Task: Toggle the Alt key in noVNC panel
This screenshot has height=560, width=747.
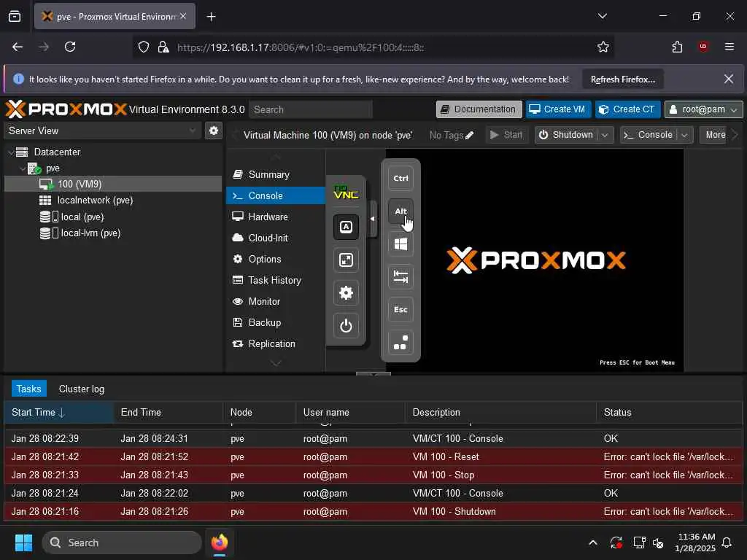Action: [400, 211]
